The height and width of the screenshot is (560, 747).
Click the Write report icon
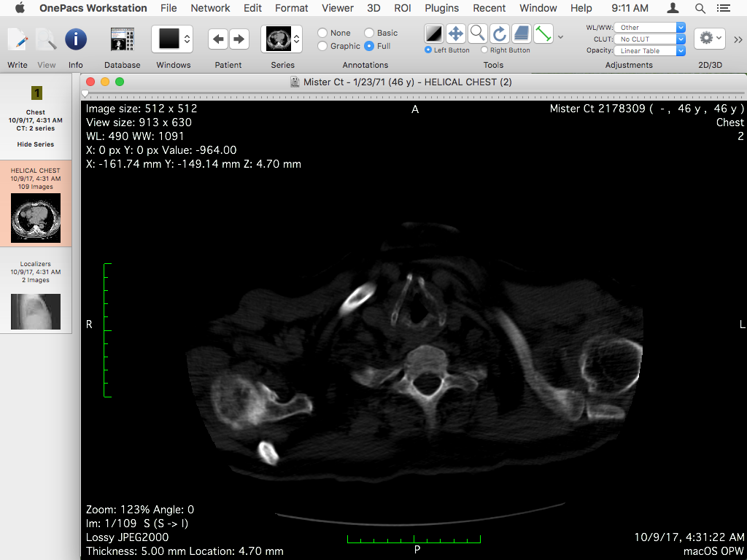point(18,40)
